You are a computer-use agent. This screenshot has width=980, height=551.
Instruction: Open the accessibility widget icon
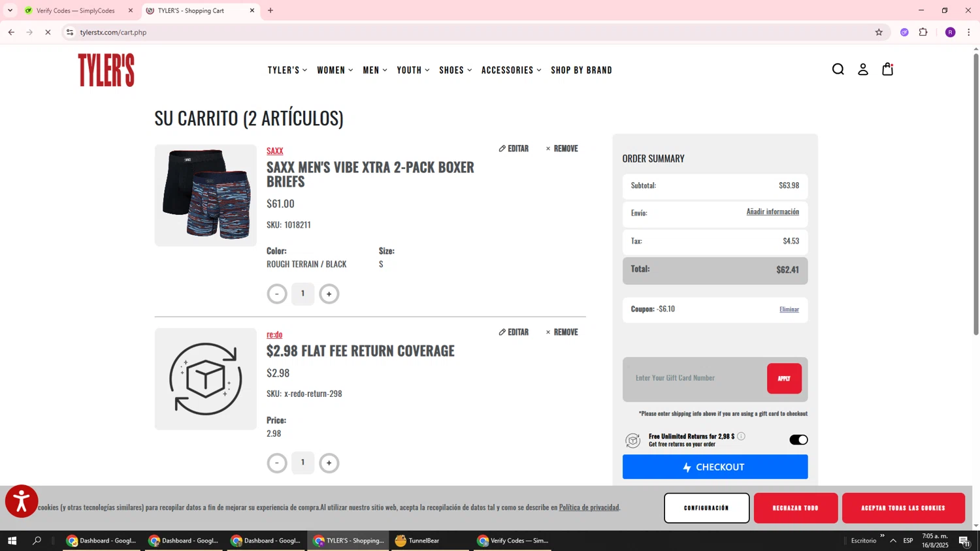coord(22,501)
